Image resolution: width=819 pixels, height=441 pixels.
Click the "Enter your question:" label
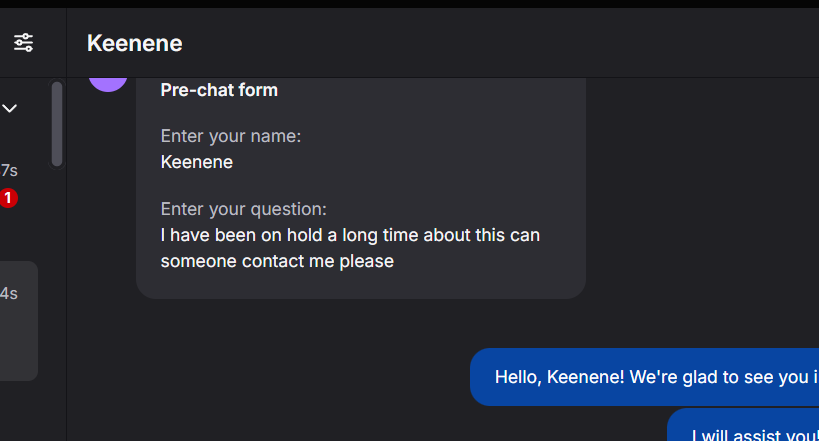tap(243, 209)
